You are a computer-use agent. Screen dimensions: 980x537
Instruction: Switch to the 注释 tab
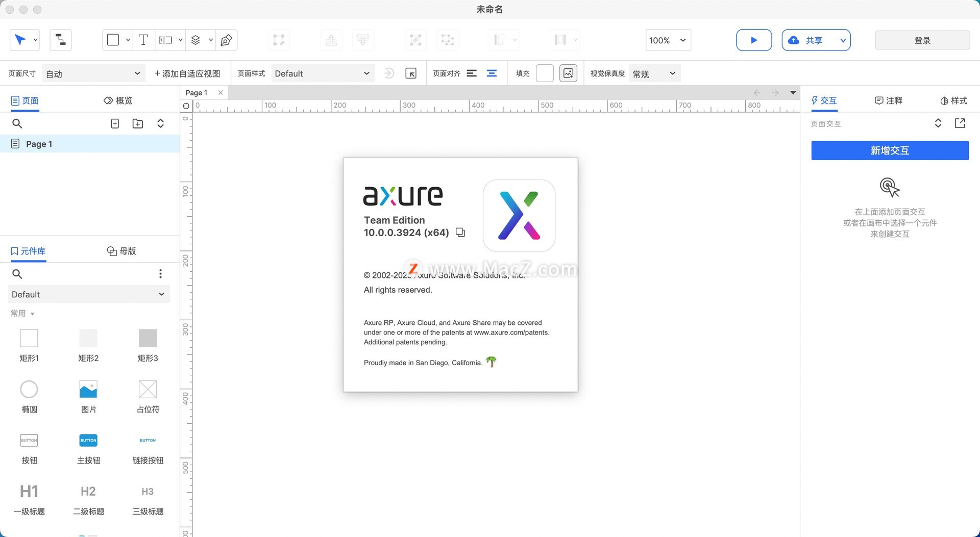click(889, 100)
